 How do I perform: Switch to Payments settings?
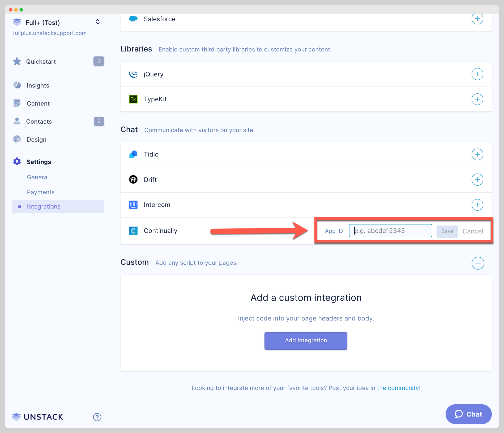[41, 192]
